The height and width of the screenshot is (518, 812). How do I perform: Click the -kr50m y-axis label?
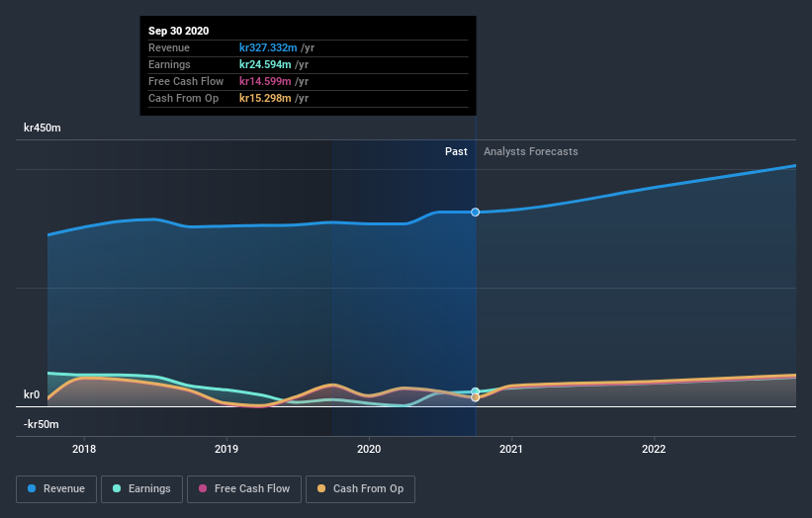pos(41,424)
